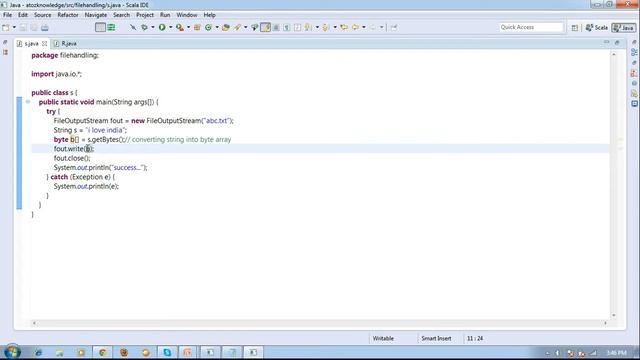Click the Skip All Breakpoints icon
The height and width of the screenshot is (360, 640).
(133, 27)
